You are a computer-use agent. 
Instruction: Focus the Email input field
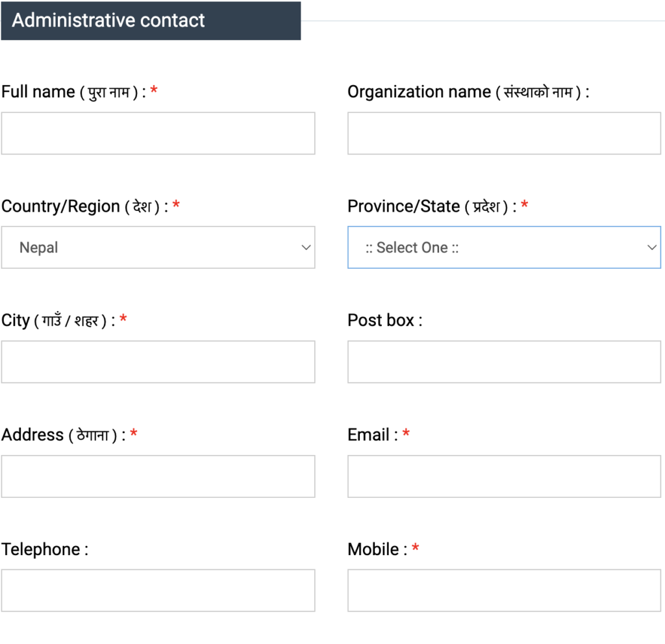504,476
